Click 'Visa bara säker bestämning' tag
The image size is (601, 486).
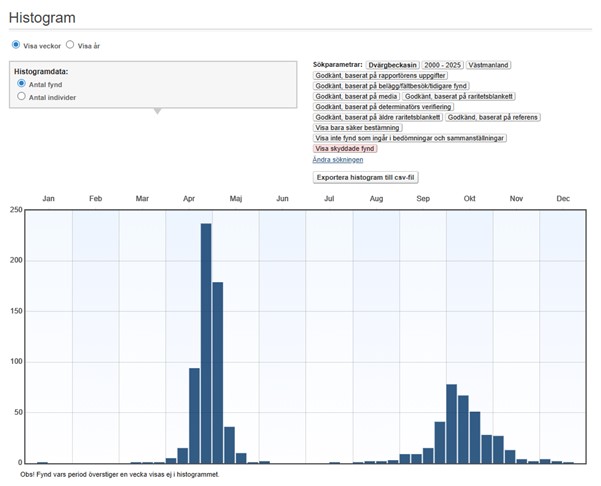pyautogui.click(x=357, y=128)
